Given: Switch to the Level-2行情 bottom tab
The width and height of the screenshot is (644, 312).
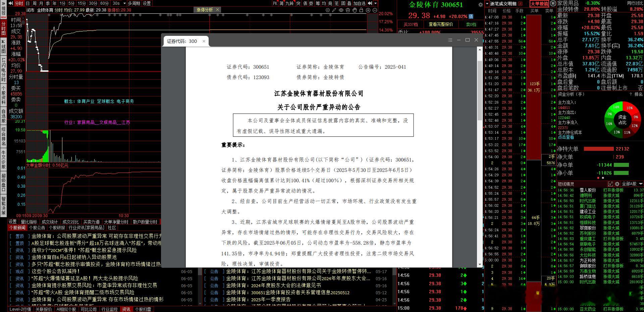Looking at the screenshot, I should point(20,309).
